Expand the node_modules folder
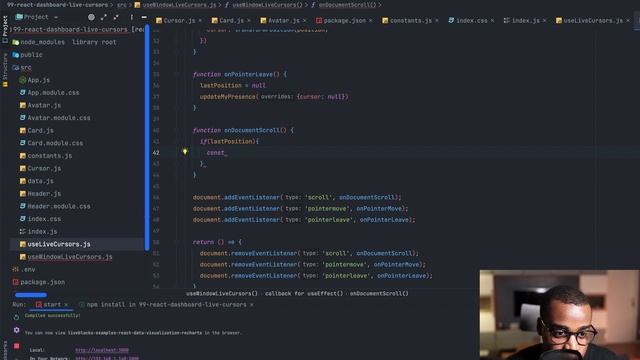 [x=42, y=42]
